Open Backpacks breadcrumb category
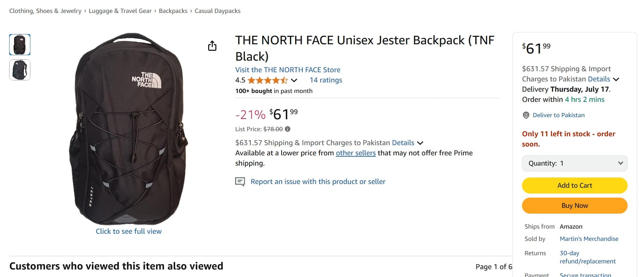 coord(173,11)
